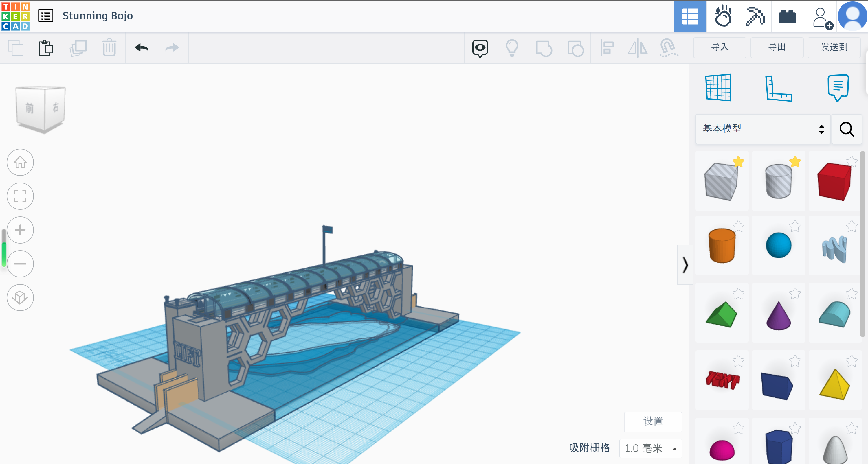Image resolution: width=868 pixels, height=464 pixels.
Task: Zoom in using the plus button
Action: 20,230
